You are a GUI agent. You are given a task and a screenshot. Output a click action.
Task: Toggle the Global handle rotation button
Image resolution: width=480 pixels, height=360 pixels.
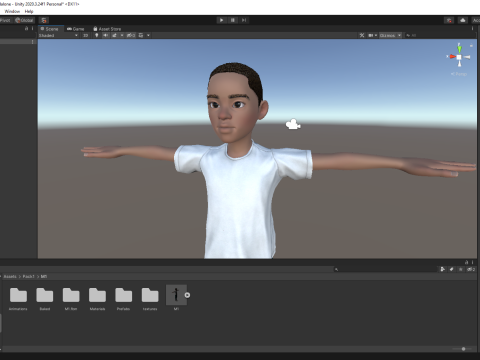click(x=24, y=20)
